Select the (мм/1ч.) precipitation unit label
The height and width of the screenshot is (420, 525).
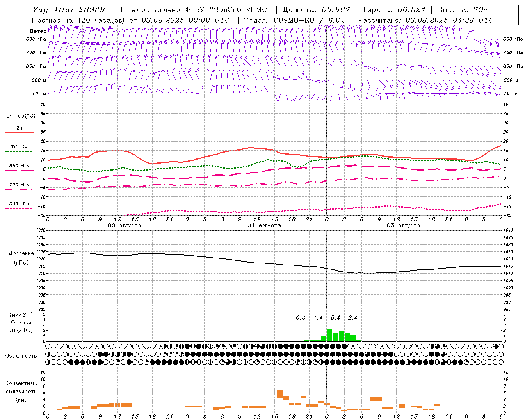(x=21, y=330)
